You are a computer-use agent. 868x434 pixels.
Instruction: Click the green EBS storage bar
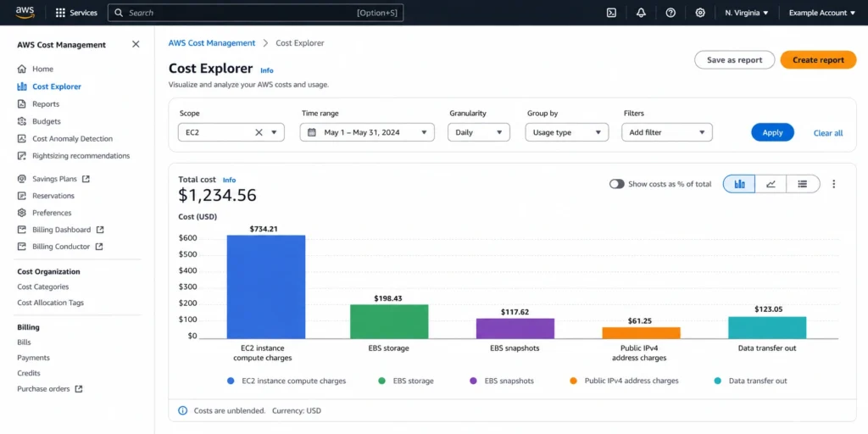tap(389, 321)
